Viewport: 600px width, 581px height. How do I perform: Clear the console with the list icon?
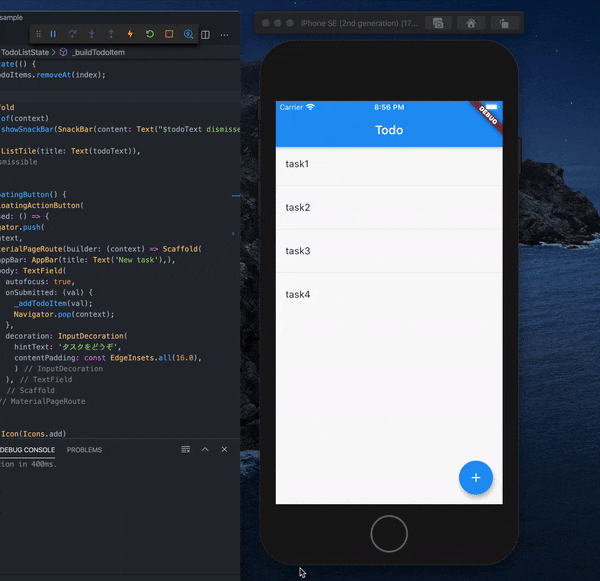[x=186, y=449]
